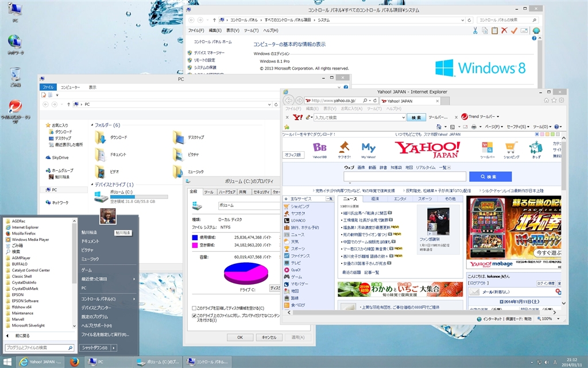588x368 pixels.
Task: Open Tools(T) menu in Control Panel window
Action: click(251, 30)
